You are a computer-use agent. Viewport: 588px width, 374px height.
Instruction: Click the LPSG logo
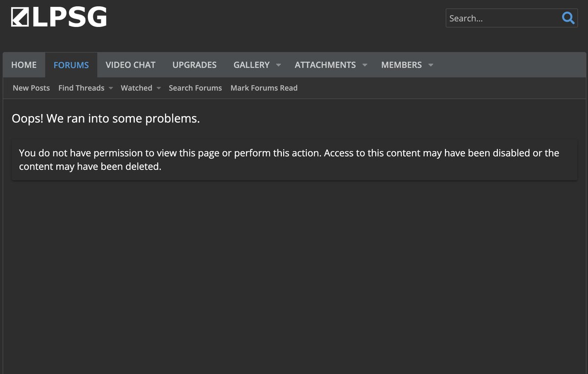pyautogui.click(x=59, y=18)
